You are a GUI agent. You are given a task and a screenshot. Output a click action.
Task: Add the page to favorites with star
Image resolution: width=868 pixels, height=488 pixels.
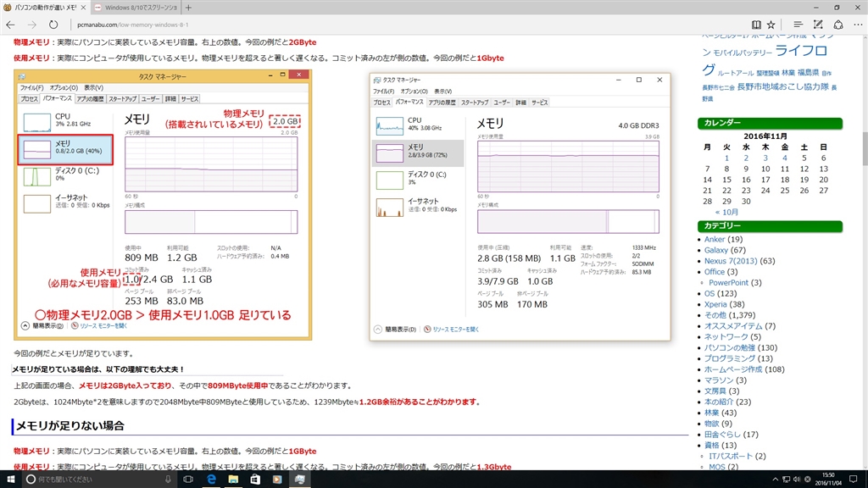click(771, 25)
